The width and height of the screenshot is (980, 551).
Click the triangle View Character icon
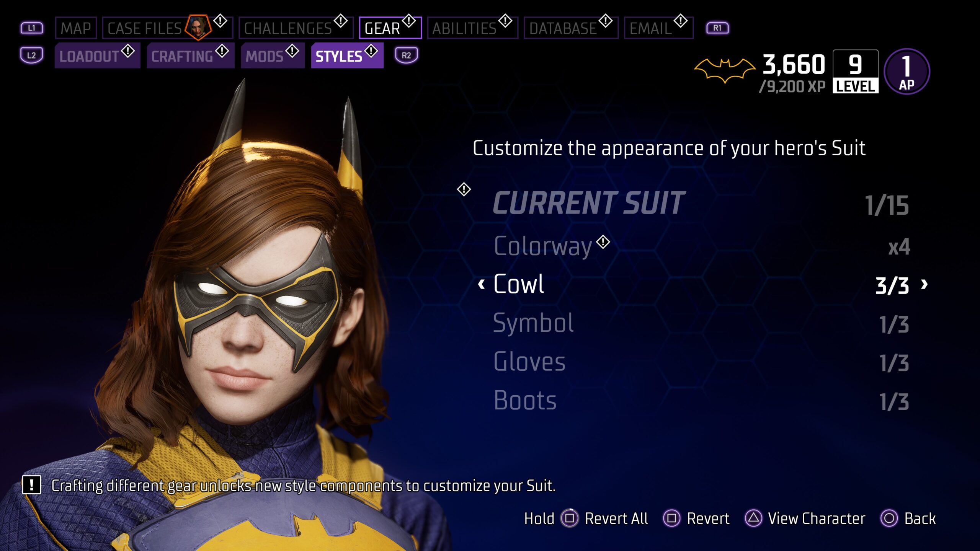point(753,518)
